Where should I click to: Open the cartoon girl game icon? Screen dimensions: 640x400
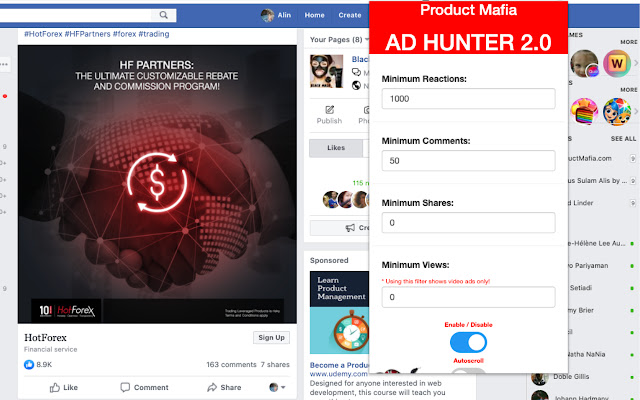tap(617, 111)
